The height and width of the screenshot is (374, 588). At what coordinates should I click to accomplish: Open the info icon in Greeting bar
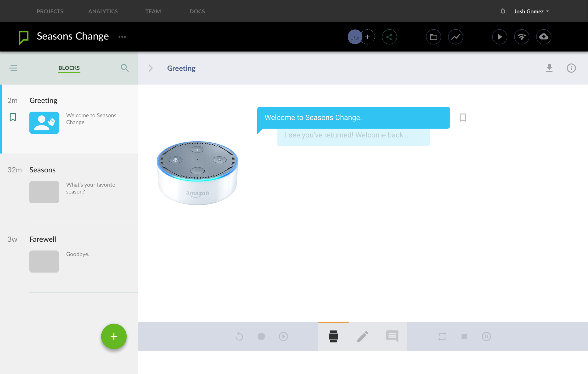pyautogui.click(x=571, y=68)
